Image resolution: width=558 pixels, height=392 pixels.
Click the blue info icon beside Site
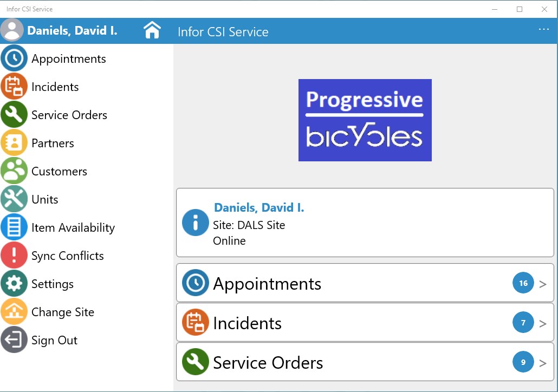point(195,223)
